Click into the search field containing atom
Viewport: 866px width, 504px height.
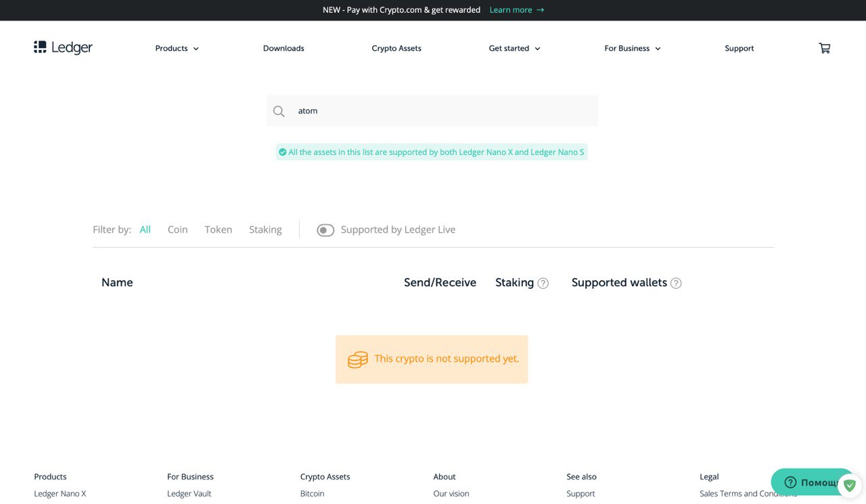click(x=432, y=111)
